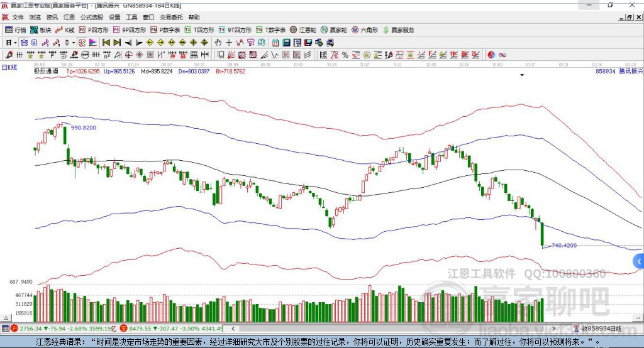Step chart right with black arrow
Image resolution: width=644 pixels, height=348 pixels.
coord(139,43)
